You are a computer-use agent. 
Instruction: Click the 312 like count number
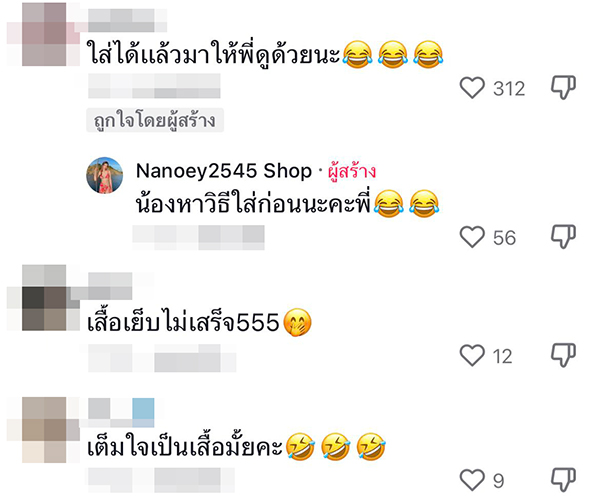click(509, 89)
